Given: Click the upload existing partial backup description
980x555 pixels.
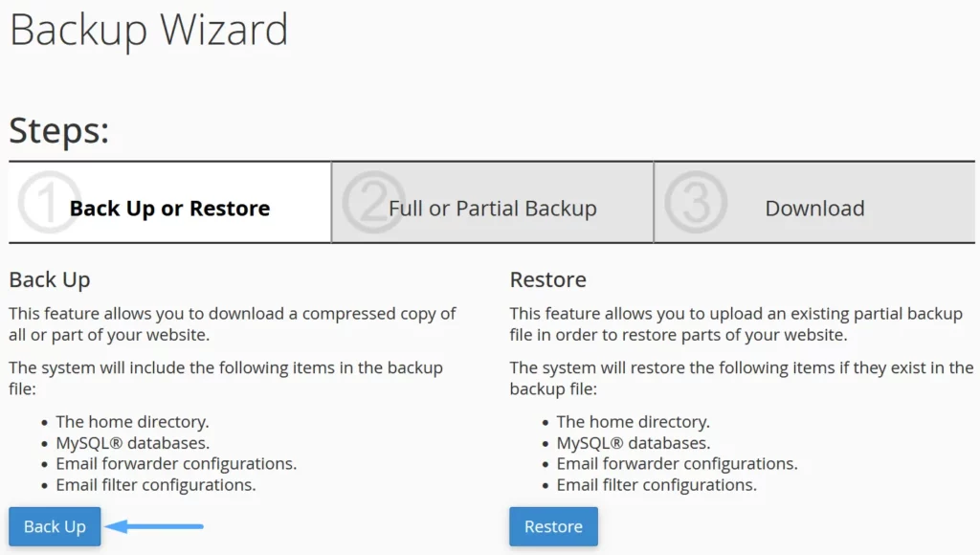Looking at the screenshot, I should click(x=737, y=323).
